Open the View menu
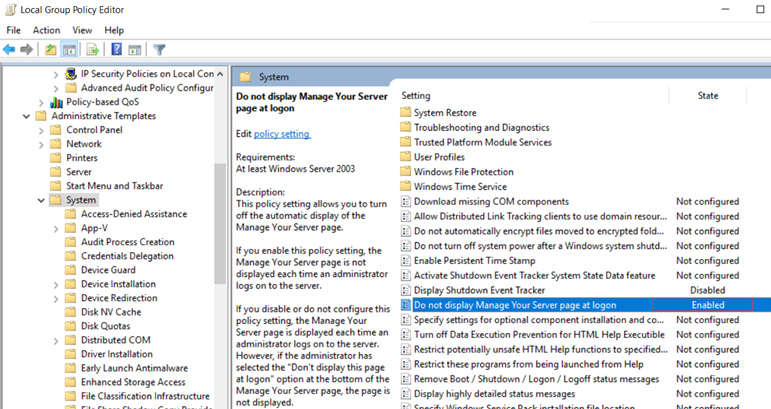 pos(82,30)
